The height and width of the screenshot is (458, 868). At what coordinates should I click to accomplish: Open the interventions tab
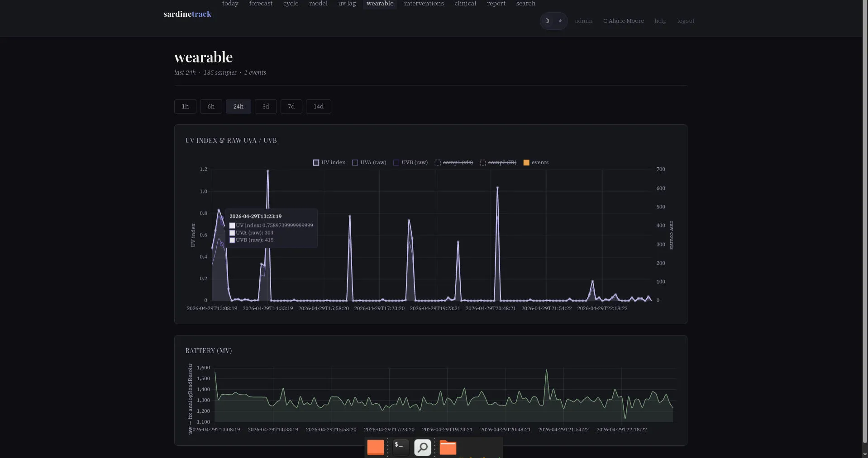tap(424, 4)
